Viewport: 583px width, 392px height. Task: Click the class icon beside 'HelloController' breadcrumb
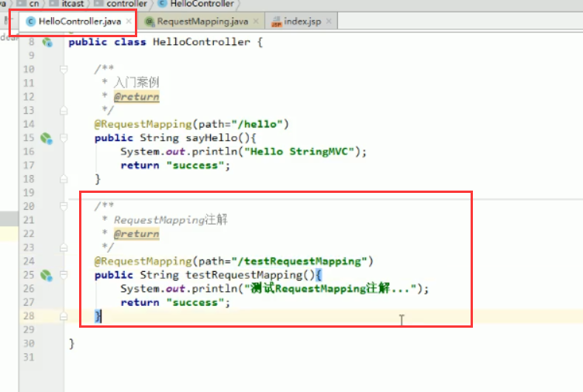[x=163, y=3]
